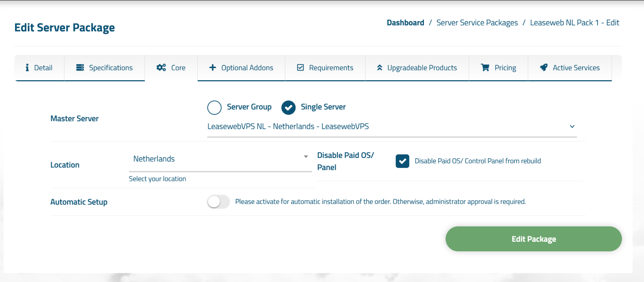
Task: Click the Location label
Action: tap(65, 165)
